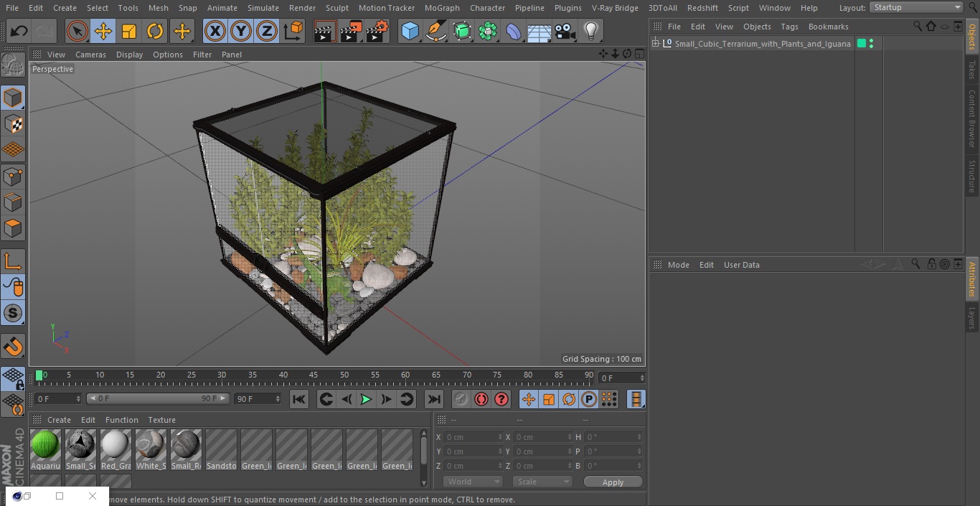
Task: Switch to the coordinate system toggle icon
Action: point(293,31)
